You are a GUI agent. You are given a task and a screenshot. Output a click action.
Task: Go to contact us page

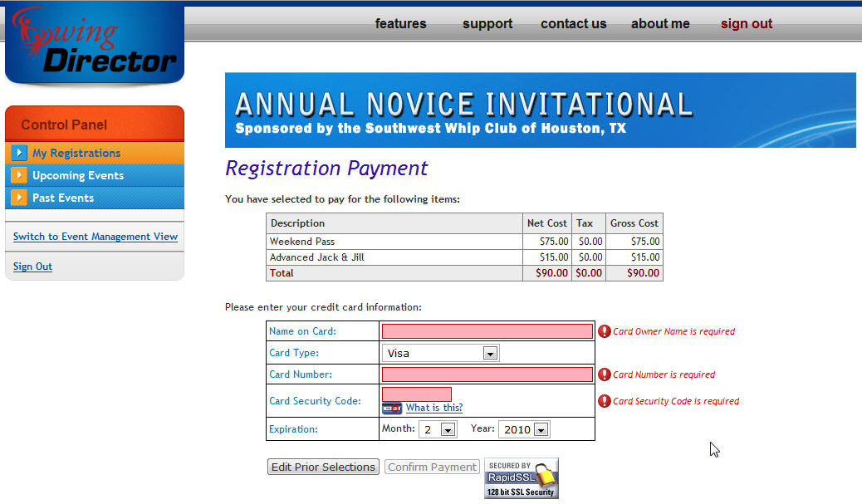[x=573, y=23]
